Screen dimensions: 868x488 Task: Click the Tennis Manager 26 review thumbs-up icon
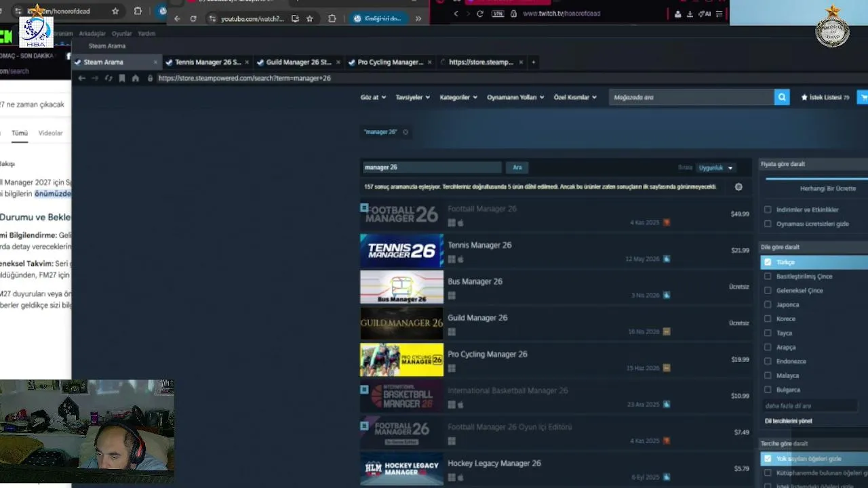click(x=667, y=259)
